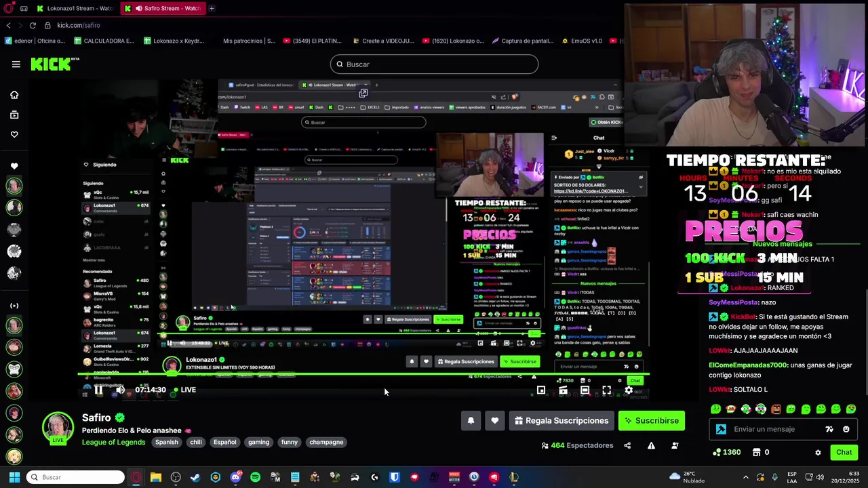Viewport: 868px width, 488px height.
Task: Open Steam from the taskbar
Action: [195, 477]
